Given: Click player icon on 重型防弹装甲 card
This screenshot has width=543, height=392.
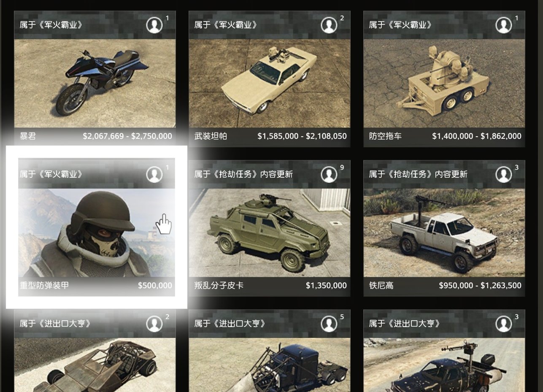Looking at the screenshot, I should click(x=154, y=175).
